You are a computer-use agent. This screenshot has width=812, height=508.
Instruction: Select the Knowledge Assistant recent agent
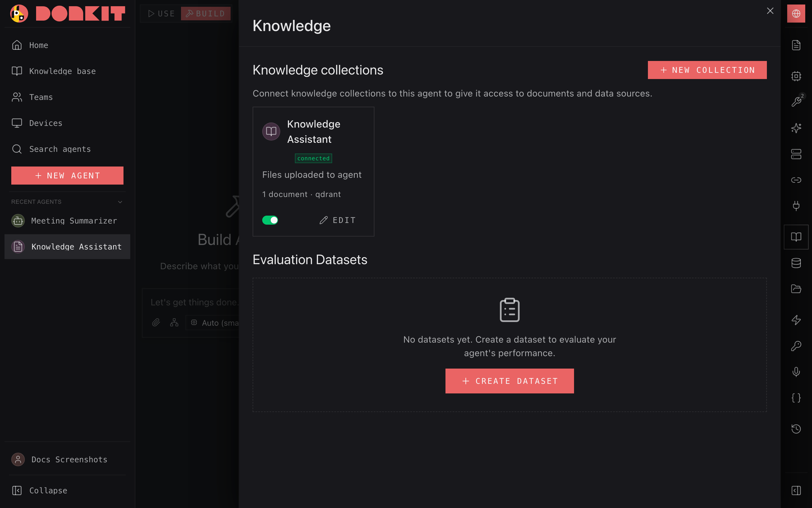(x=67, y=247)
